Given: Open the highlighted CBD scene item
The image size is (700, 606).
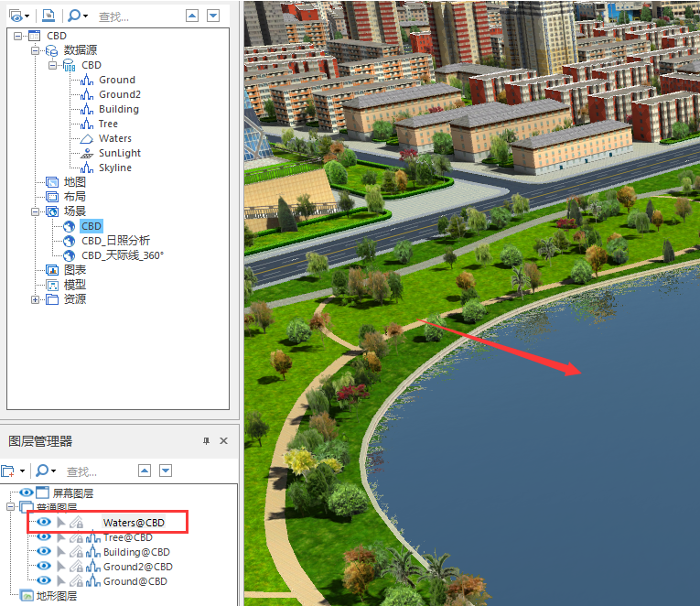Looking at the screenshot, I should tap(92, 226).
